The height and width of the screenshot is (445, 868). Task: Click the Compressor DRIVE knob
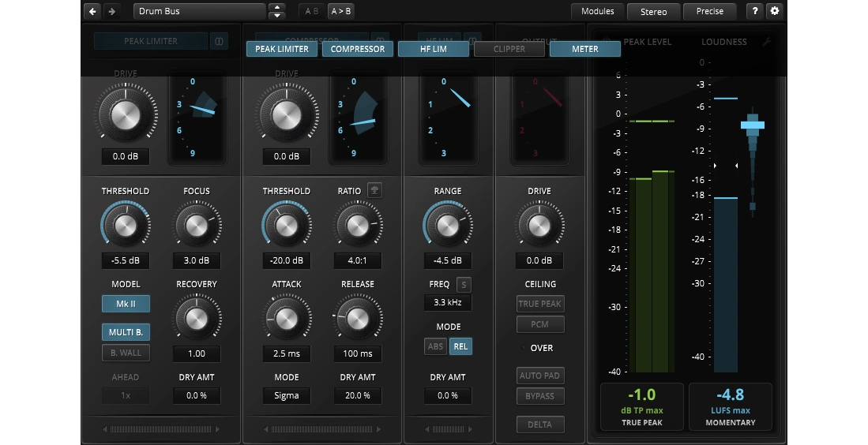coord(287,115)
